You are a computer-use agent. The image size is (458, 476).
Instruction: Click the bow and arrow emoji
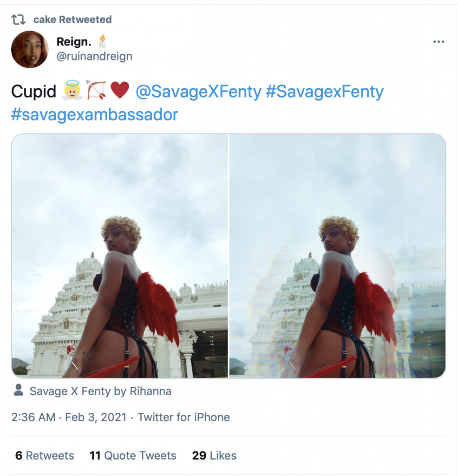pos(96,91)
